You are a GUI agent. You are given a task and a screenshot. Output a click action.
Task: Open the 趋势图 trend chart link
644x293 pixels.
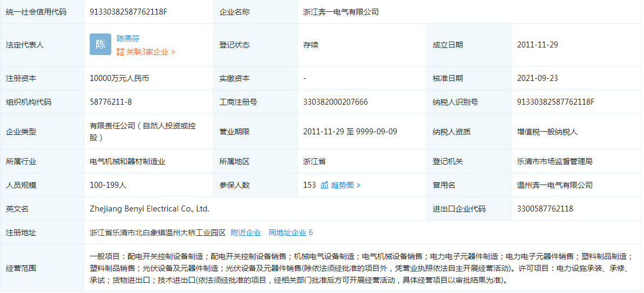click(x=346, y=185)
